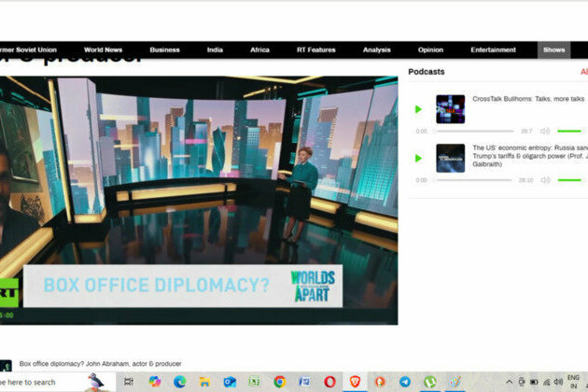Open Outlook from the taskbar
588x392 pixels.
[230, 382]
